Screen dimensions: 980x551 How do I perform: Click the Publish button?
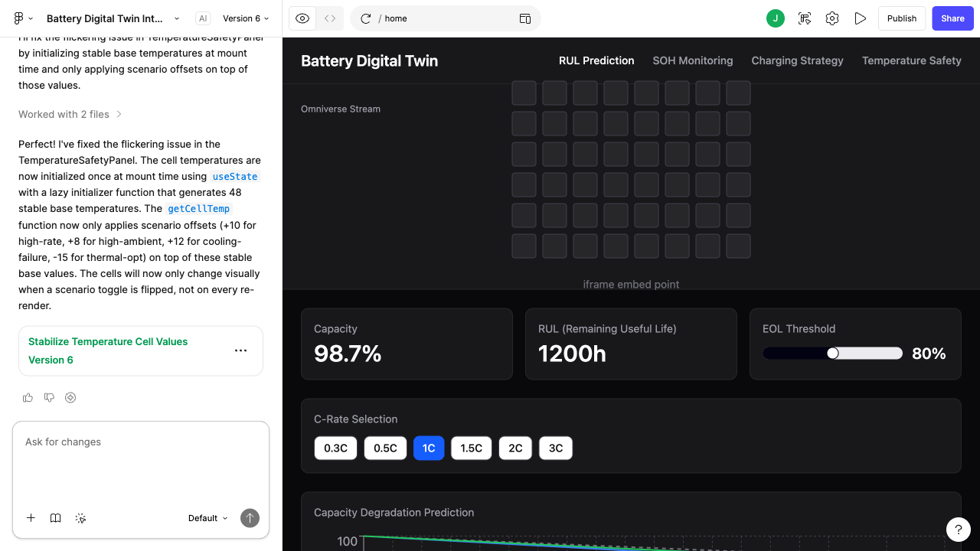click(902, 18)
